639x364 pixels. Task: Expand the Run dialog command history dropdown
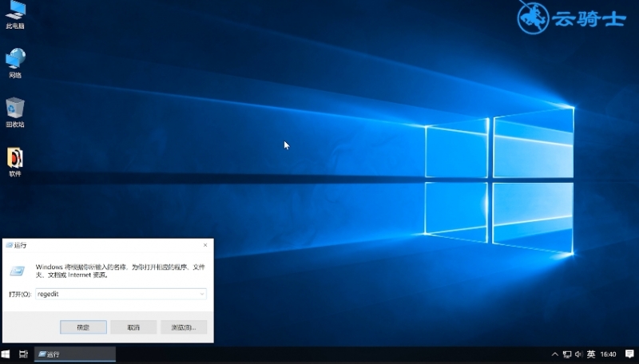(x=202, y=294)
